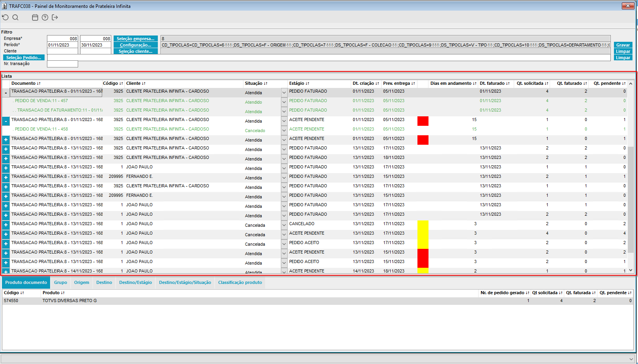The width and height of the screenshot is (638, 364).
Task: Open Situação dropdown for PEDIDO DE VENDA:11 - 458
Action: (284, 131)
